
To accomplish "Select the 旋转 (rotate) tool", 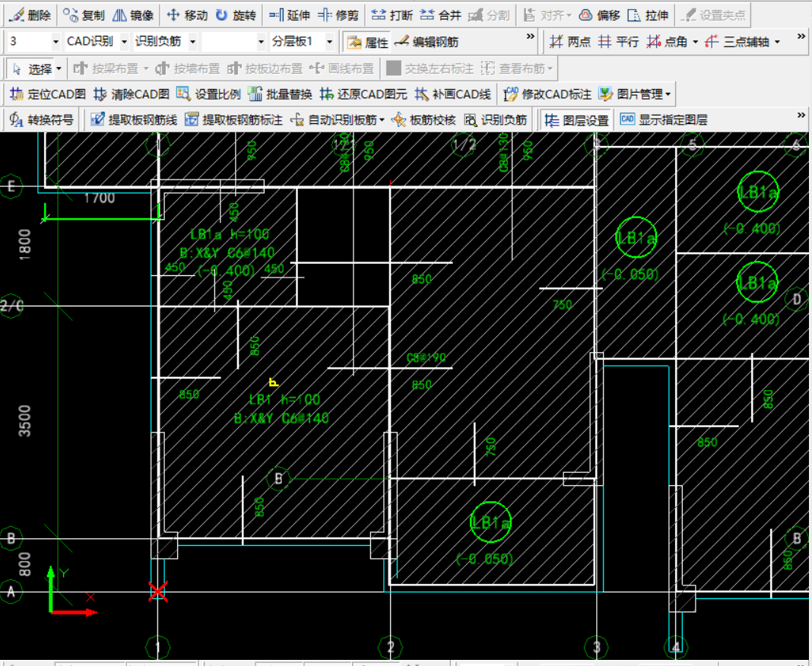I will pos(236,15).
